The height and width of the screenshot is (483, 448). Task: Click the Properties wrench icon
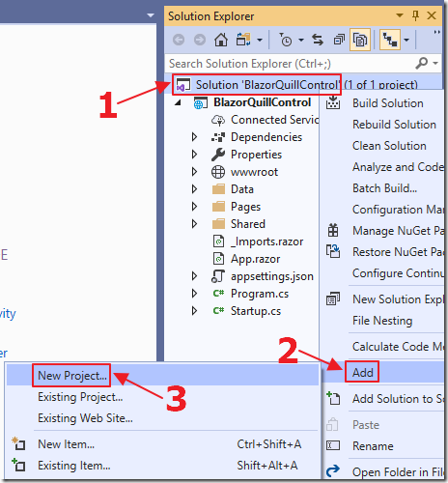pyautogui.click(x=218, y=155)
